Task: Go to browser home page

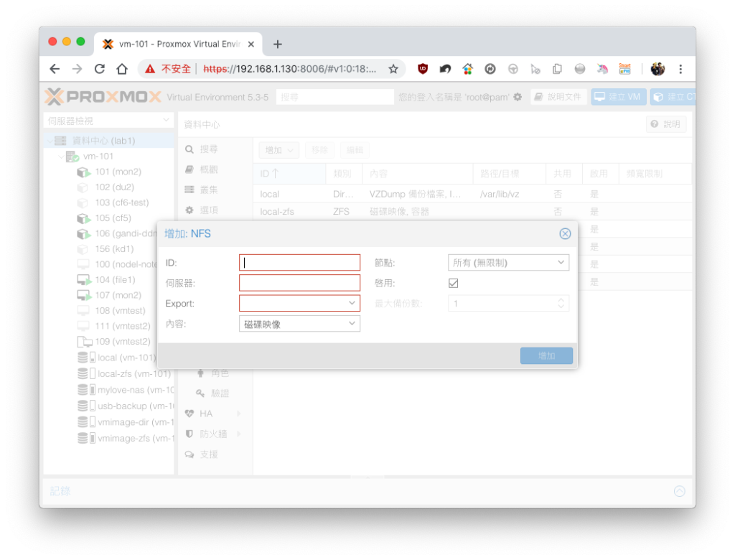Action: (122, 69)
